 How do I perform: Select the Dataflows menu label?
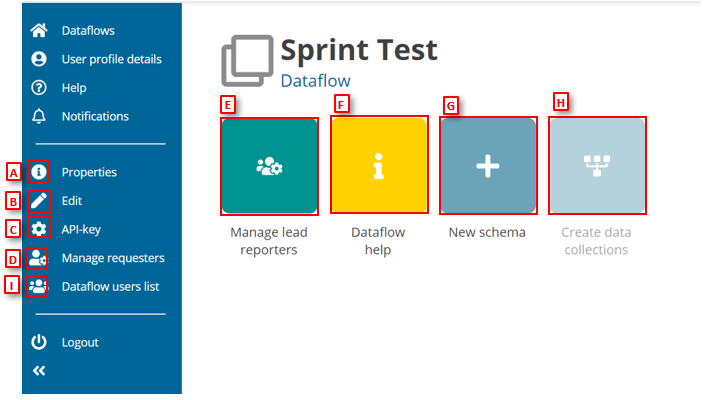(88, 31)
